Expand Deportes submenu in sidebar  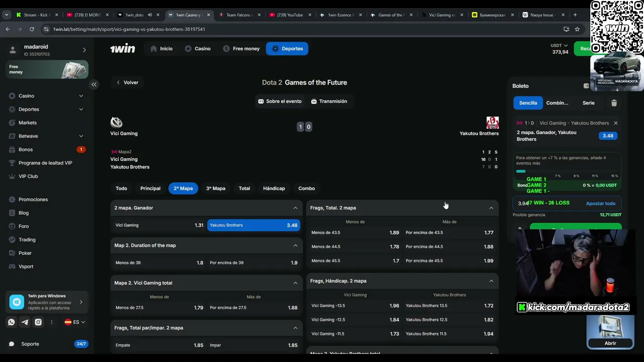[81, 109]
